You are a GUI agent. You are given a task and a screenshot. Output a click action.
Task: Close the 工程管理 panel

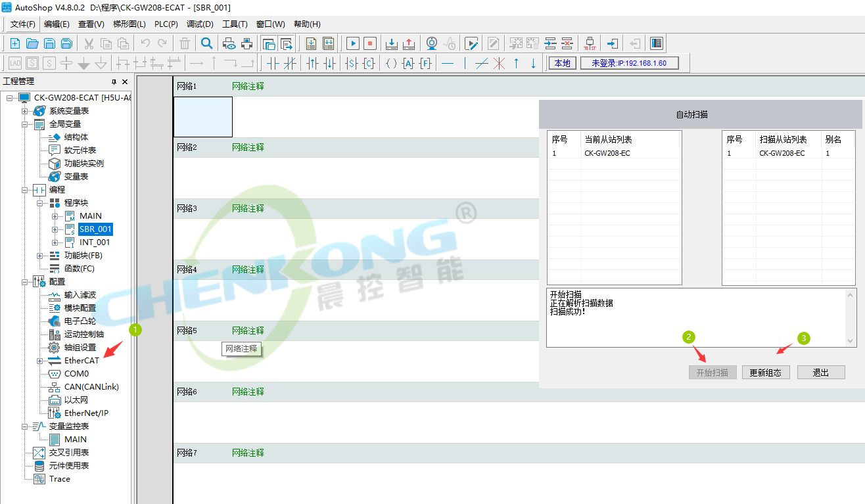125,81
